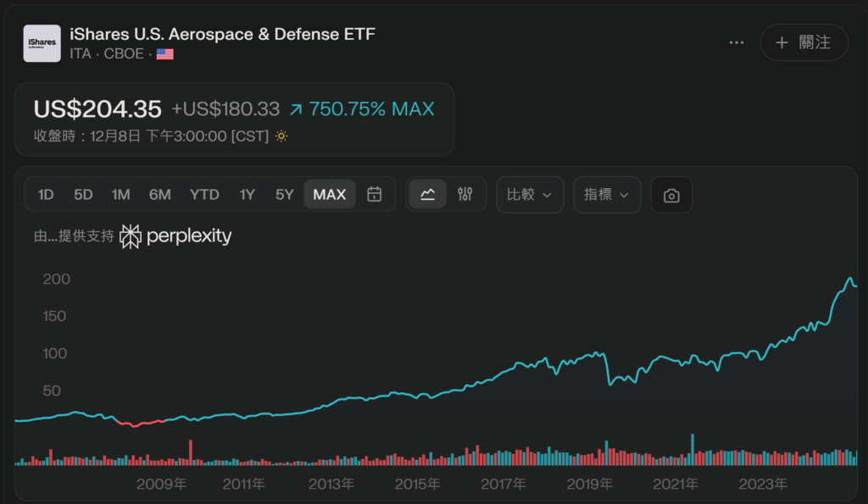This screenshot has width=868, height=504.
Task: Open chart settings sliders icon
Action: coord(465,194)
